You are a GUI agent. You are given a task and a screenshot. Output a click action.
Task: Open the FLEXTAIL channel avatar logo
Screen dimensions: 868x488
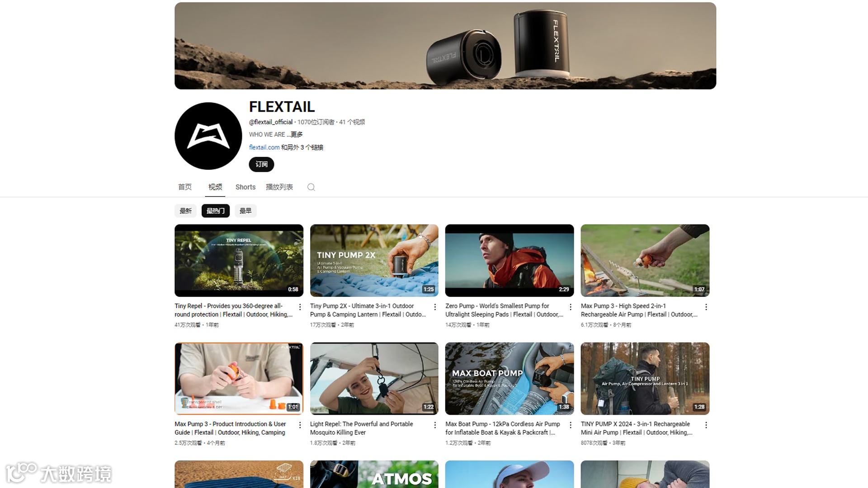pos(208,136)
